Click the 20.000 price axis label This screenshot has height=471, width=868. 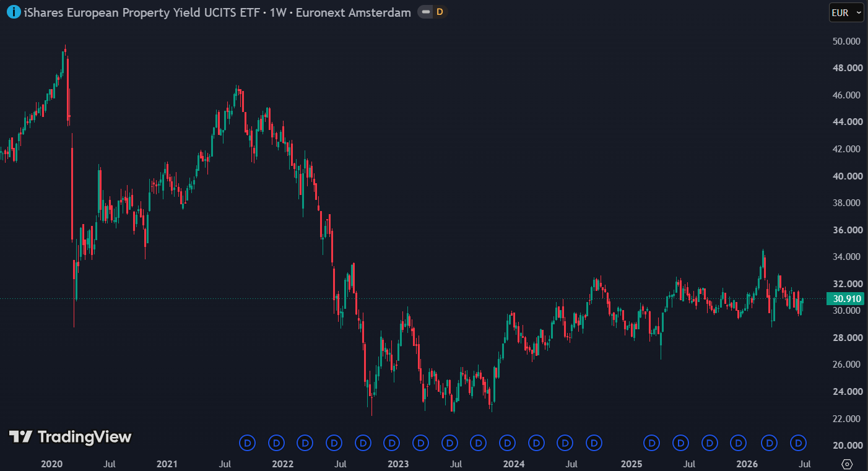coord(846,446)
